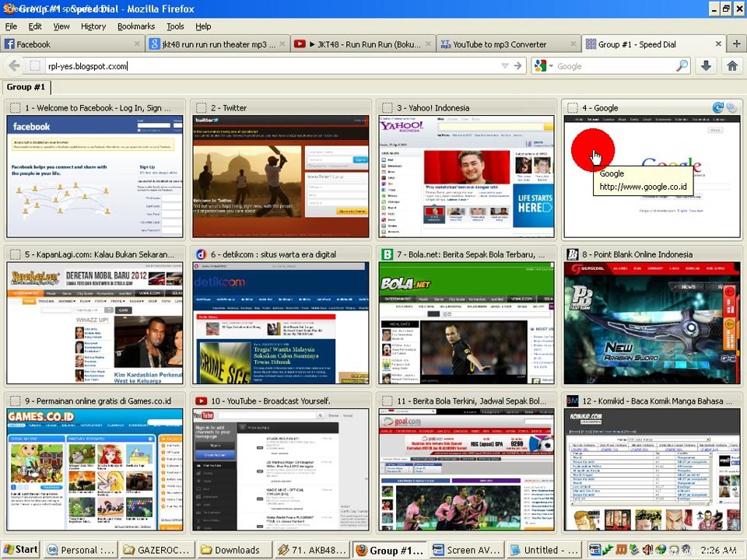
Task: Open the Yahoo! Indonesia dial thumbnail
Action: (466, 177)
